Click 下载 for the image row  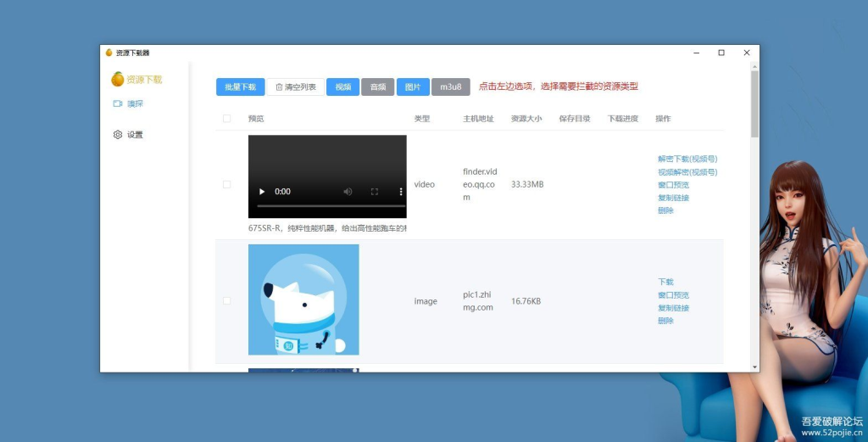click(665, 282)
